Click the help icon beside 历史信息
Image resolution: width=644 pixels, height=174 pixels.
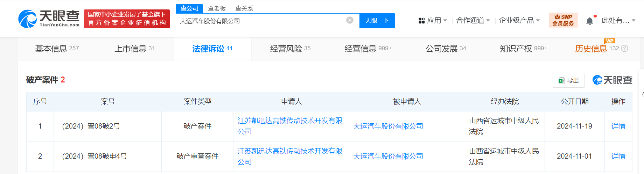[625, 49]
